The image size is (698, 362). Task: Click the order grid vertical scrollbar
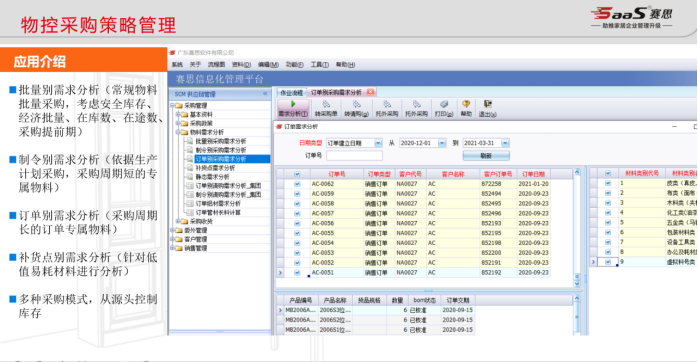(x=577, y=227)
